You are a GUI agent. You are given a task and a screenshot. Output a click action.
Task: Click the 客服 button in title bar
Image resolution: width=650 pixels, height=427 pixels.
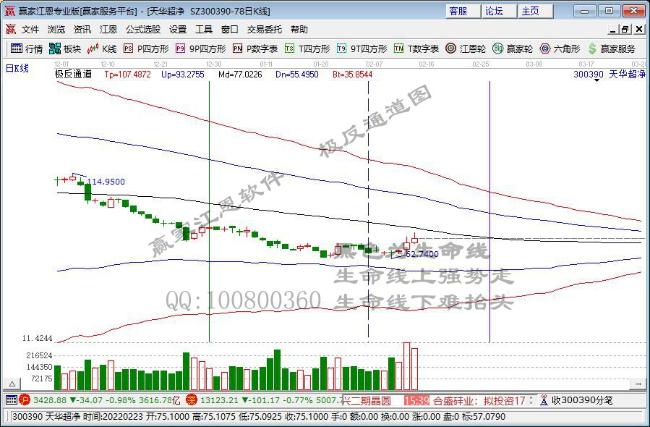tap(463, 11)
